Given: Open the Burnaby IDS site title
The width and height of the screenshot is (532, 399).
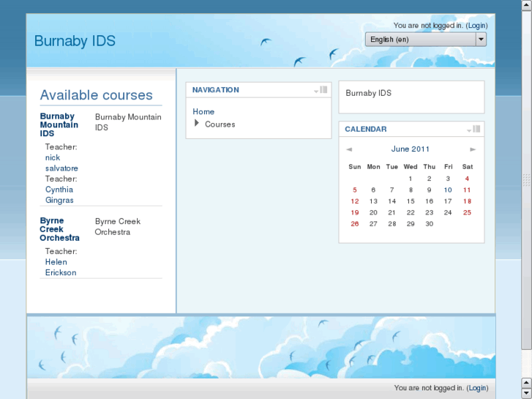Looking at the screenshot, I should point(75,41).
